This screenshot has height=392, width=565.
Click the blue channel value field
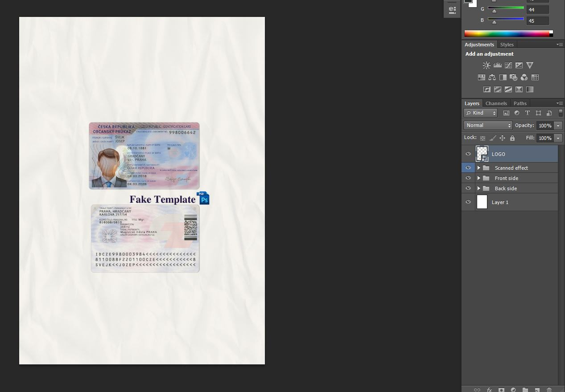click(537, 20)
